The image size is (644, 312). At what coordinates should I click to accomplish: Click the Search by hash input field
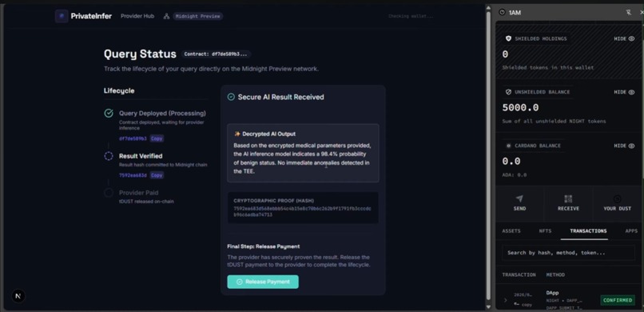(568, 253)
